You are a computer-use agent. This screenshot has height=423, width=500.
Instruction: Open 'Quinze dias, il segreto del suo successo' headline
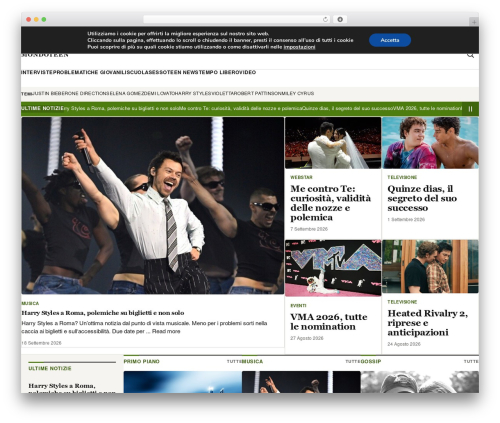click(422, 198)
